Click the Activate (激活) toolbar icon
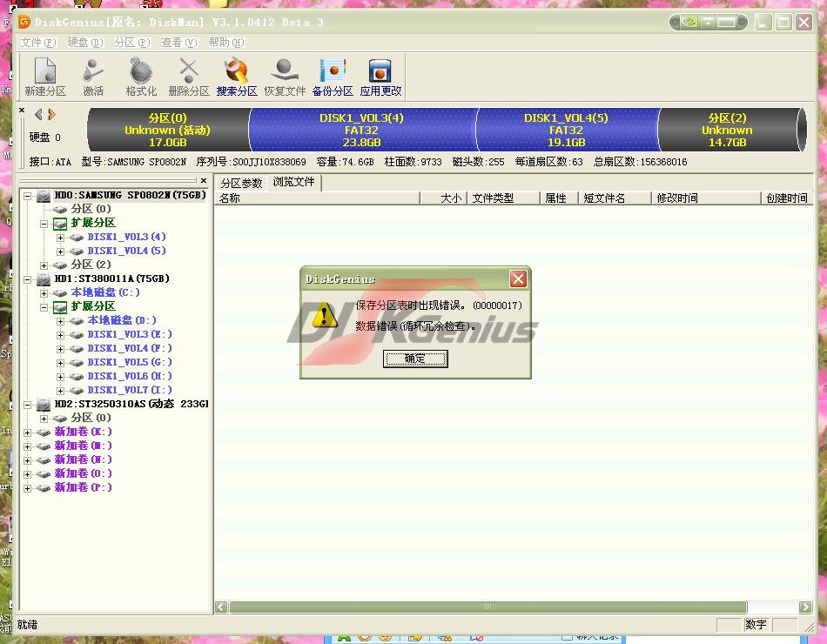Image resolution: width=827 pixels, height=644 pixels. tap(93, 77)
